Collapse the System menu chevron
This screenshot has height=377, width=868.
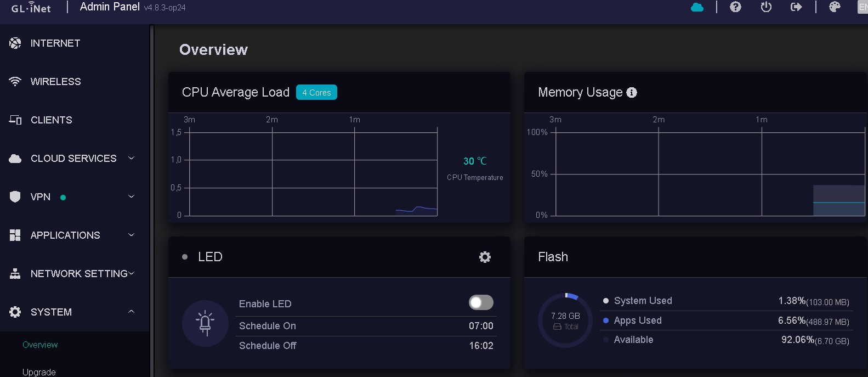click(131, 312)
